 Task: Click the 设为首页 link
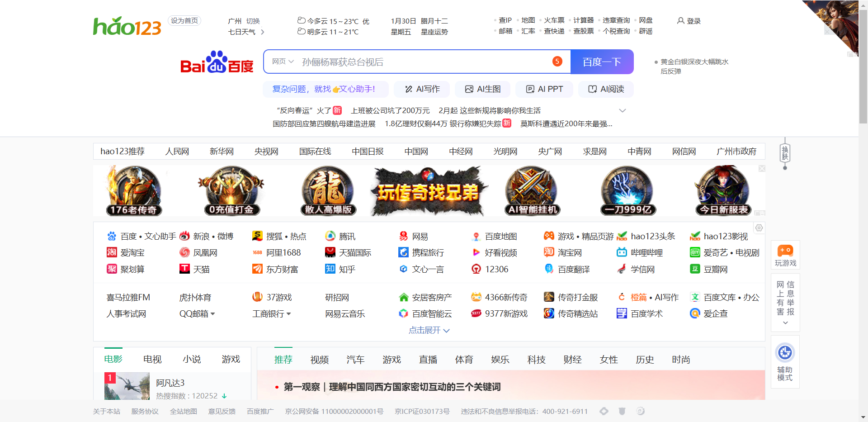[x=184, y=20]
